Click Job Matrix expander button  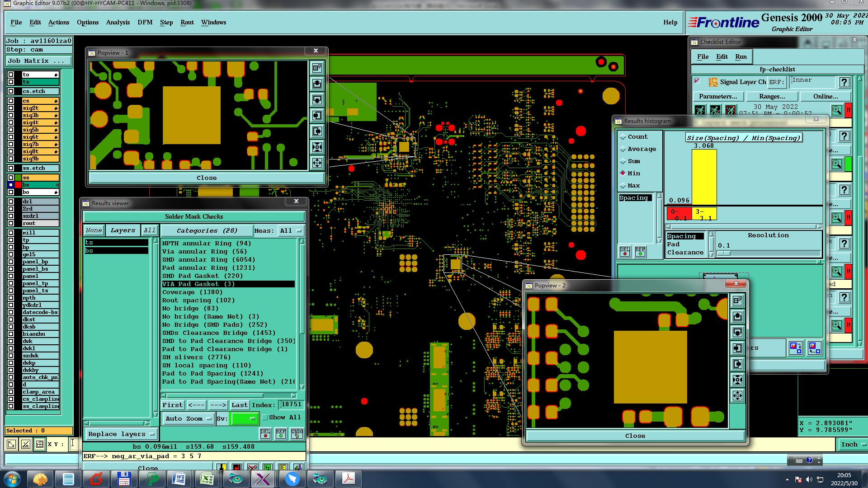coord(39,61)
